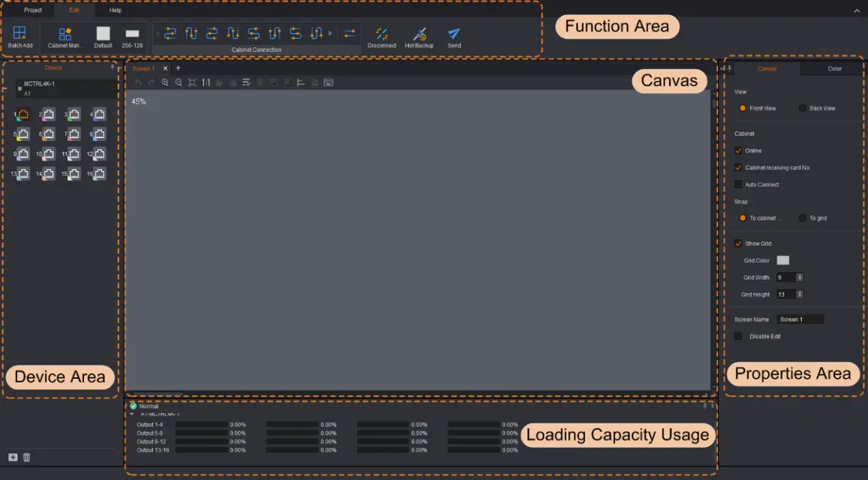This screenshot has width=868, height=480.
Task: Open the Project menu tab
Action: coord(33,10)
